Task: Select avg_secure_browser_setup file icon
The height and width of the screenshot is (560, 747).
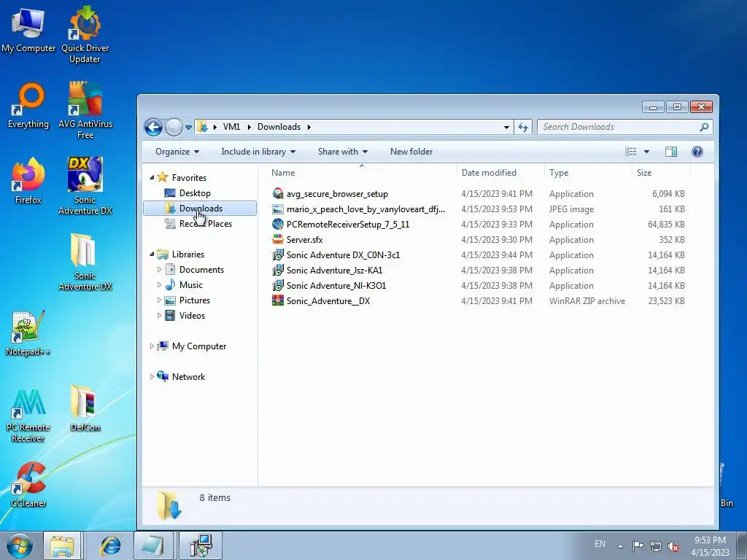Action: pos(278,194)
